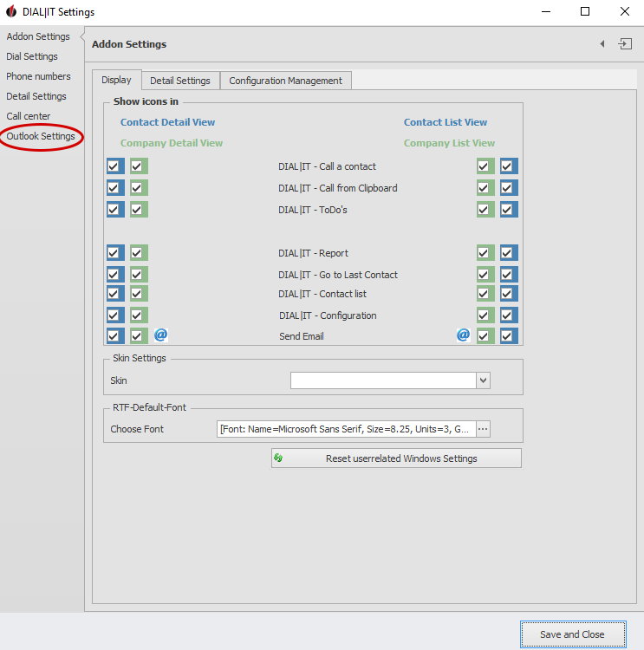This screenshot has height=650, width=644.
Task: Toggle blue Contact List checkbox for Report
Action: 509,253
